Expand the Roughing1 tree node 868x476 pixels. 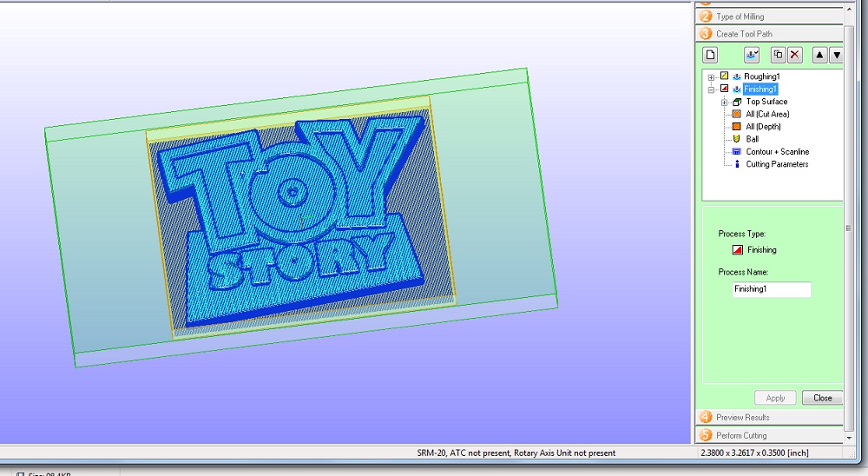click(712, 77)
